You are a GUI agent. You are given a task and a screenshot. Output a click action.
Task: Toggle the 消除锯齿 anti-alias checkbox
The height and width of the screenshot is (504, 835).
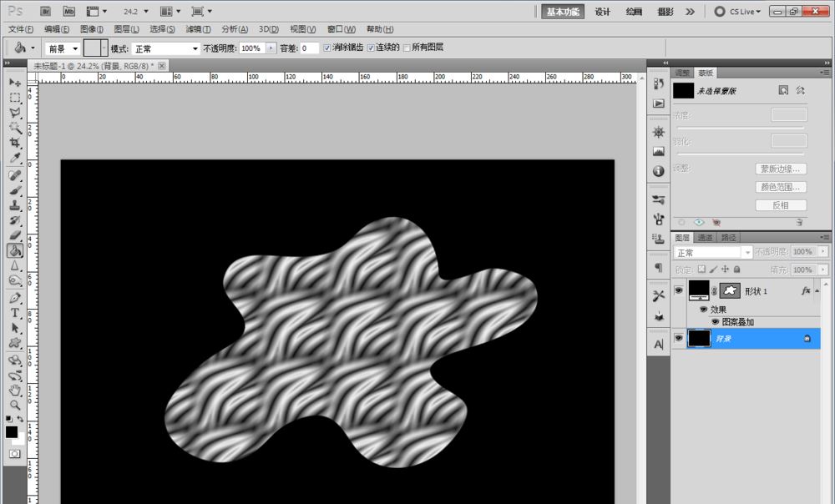327,48
